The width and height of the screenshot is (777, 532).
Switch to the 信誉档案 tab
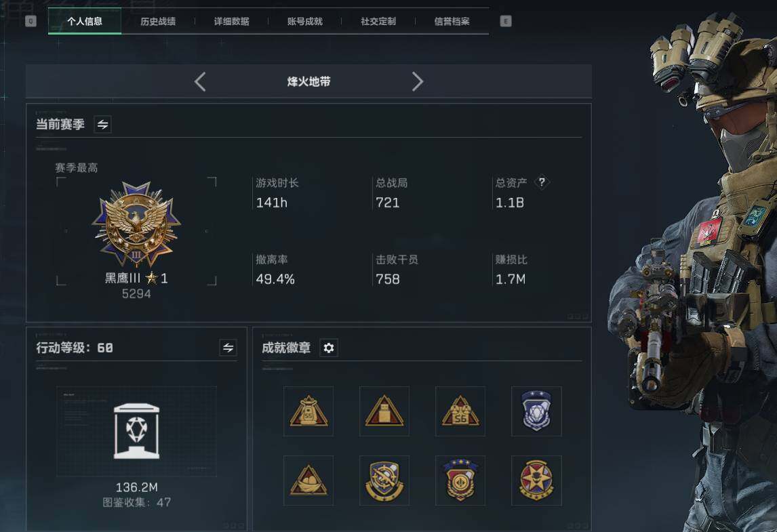point(452,21)
